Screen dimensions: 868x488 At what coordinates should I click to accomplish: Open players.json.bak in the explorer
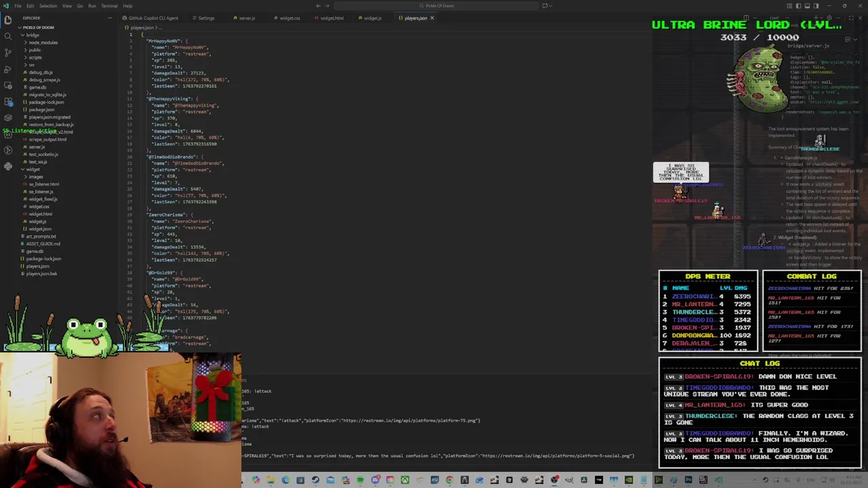(41, 273)
